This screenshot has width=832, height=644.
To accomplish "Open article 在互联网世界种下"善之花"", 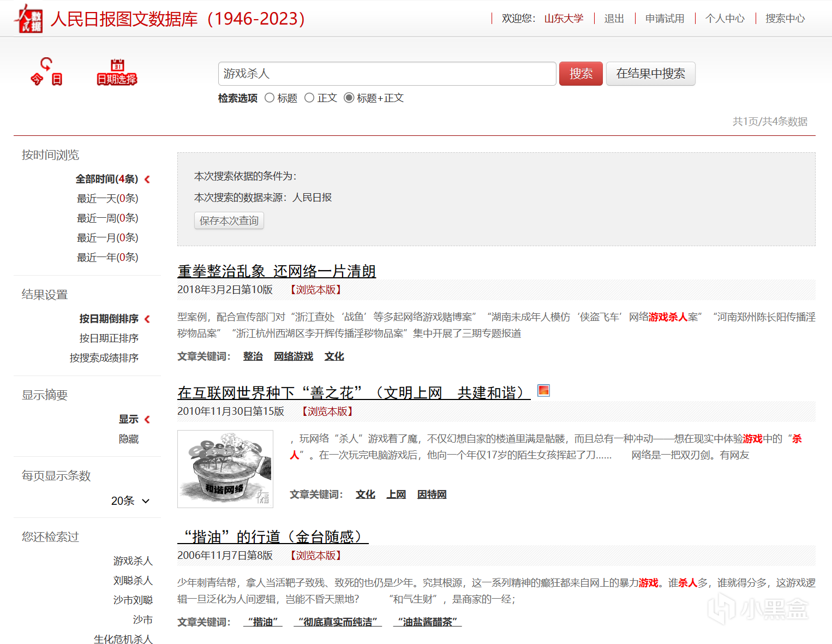I will pos(354,393).
